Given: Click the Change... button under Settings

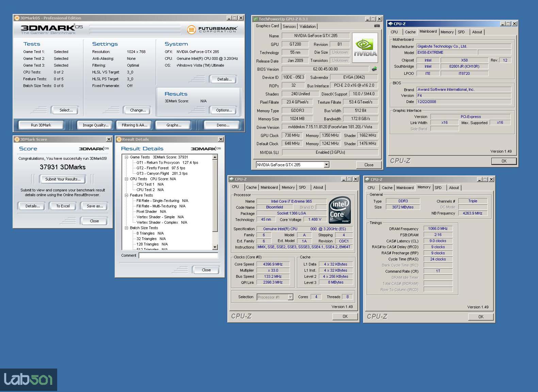Looking at the screenshot, I should (138, 110).
